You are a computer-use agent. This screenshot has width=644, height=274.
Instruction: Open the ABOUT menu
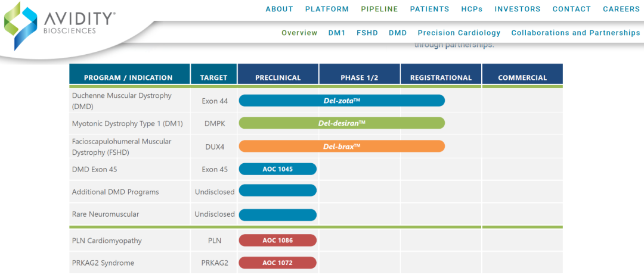279,9
